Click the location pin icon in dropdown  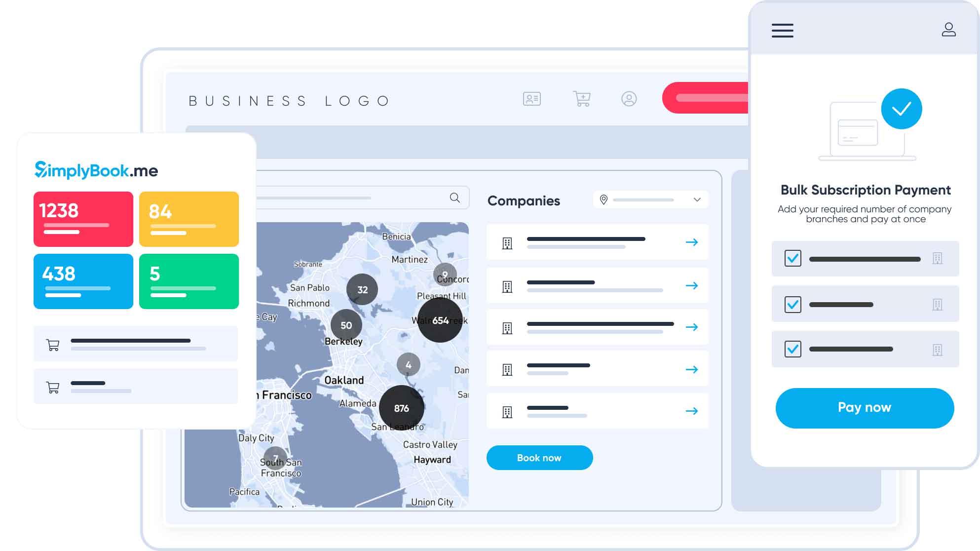coord(603,199)
